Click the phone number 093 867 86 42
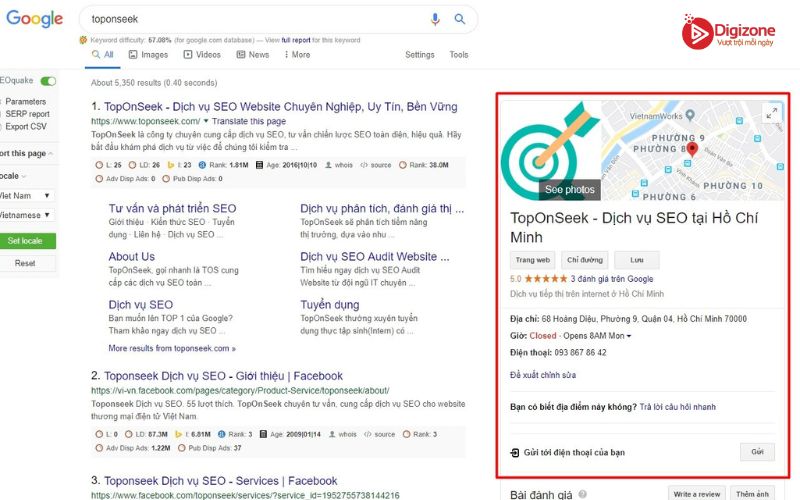This screenshot has width=800, height=500. [x=580, y=353]
